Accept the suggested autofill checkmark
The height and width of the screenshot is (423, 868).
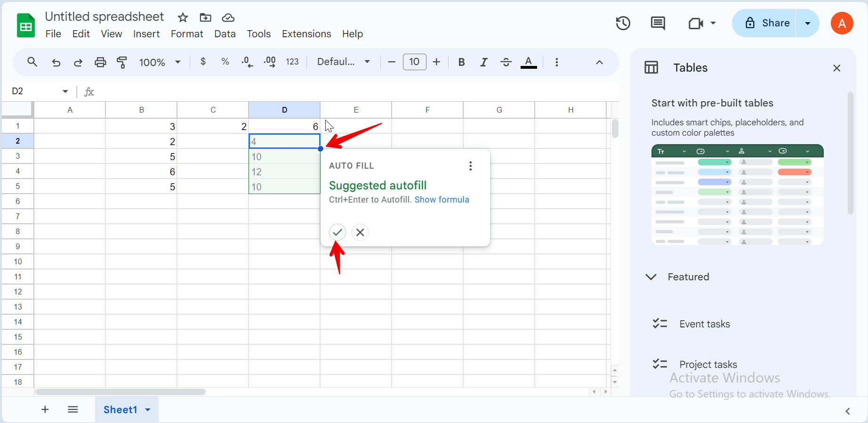[337, 232]
